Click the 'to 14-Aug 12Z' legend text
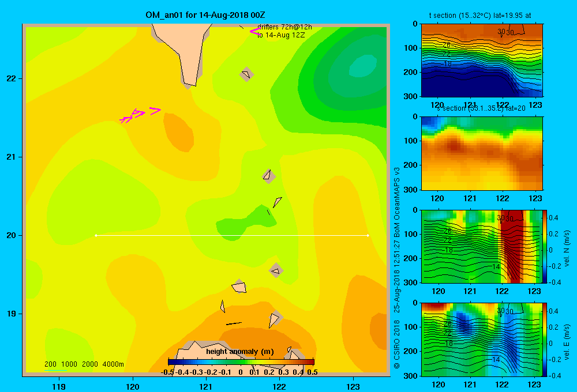The width and height of the screenshot is (577, 392). [281, 35]
